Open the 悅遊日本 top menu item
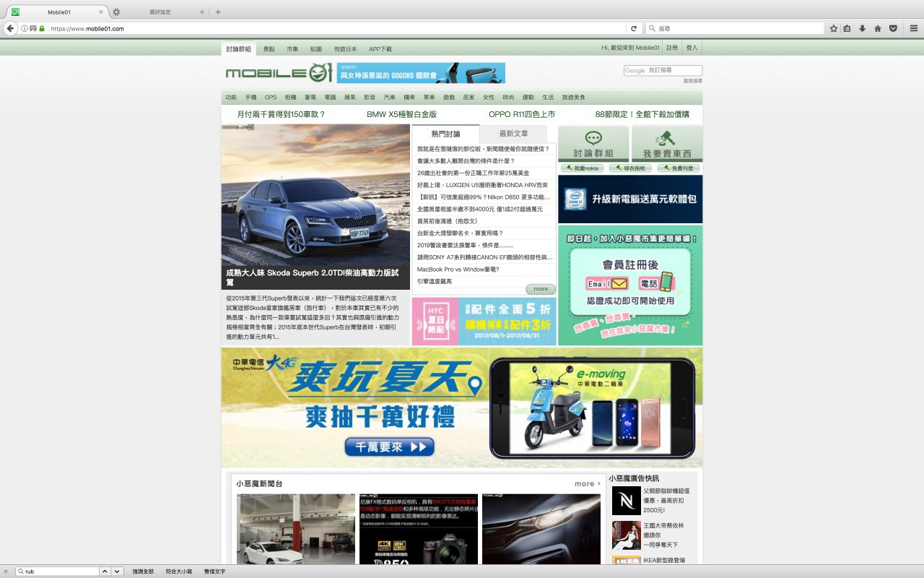The image size is (924, 578). [345, 48]
